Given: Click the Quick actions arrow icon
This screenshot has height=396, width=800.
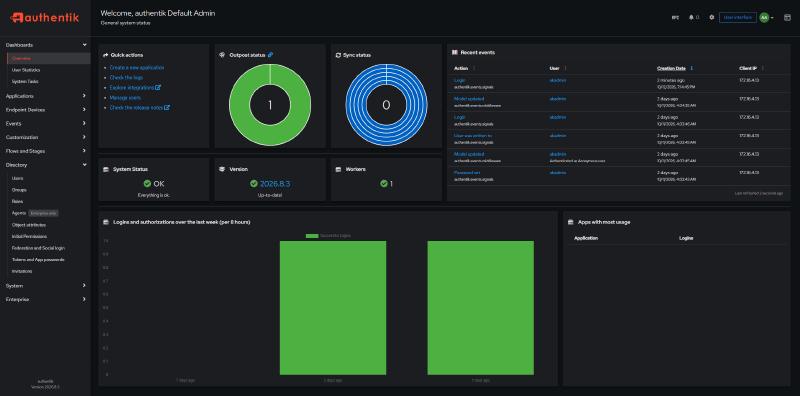Looking at the screenshot, I should (x=106, y=55).
